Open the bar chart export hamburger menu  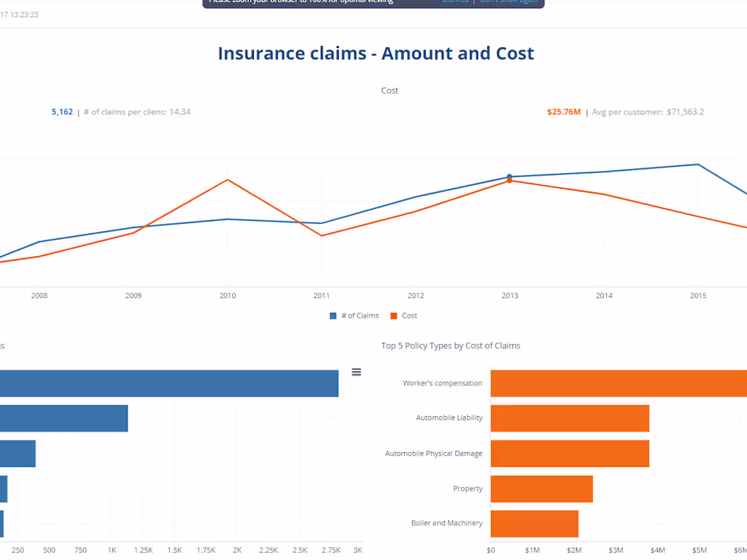click(356, 372)
